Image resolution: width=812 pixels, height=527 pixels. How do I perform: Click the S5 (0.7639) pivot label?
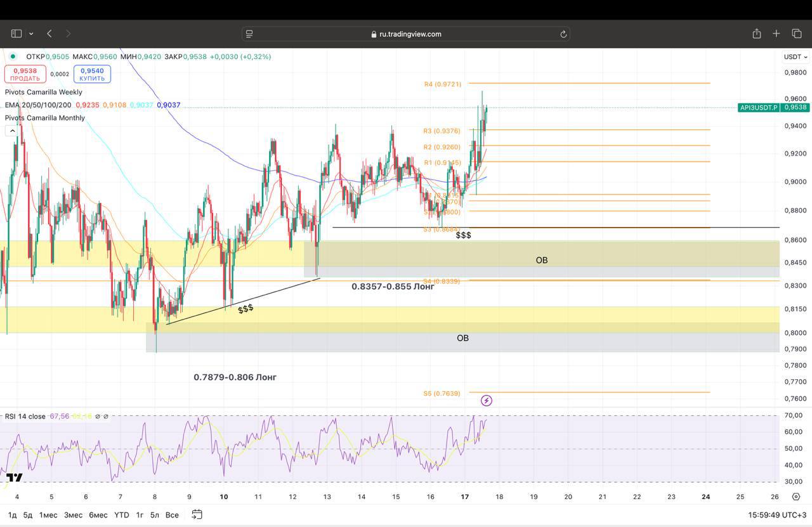[442, 393]
